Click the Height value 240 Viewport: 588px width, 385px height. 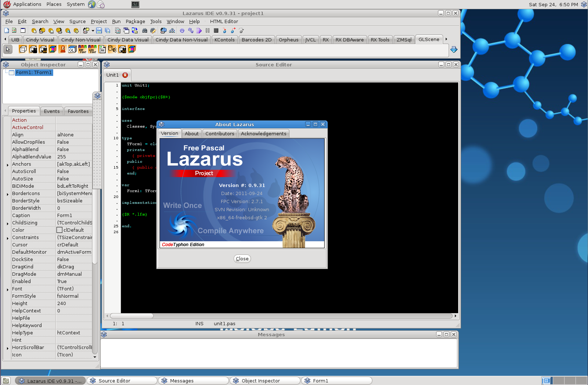tap(62, 303)
